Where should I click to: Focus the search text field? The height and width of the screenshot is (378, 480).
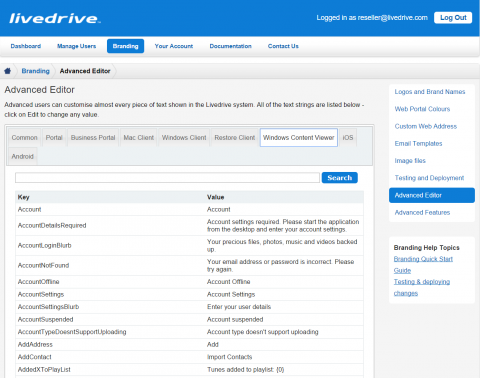point(167,178)
